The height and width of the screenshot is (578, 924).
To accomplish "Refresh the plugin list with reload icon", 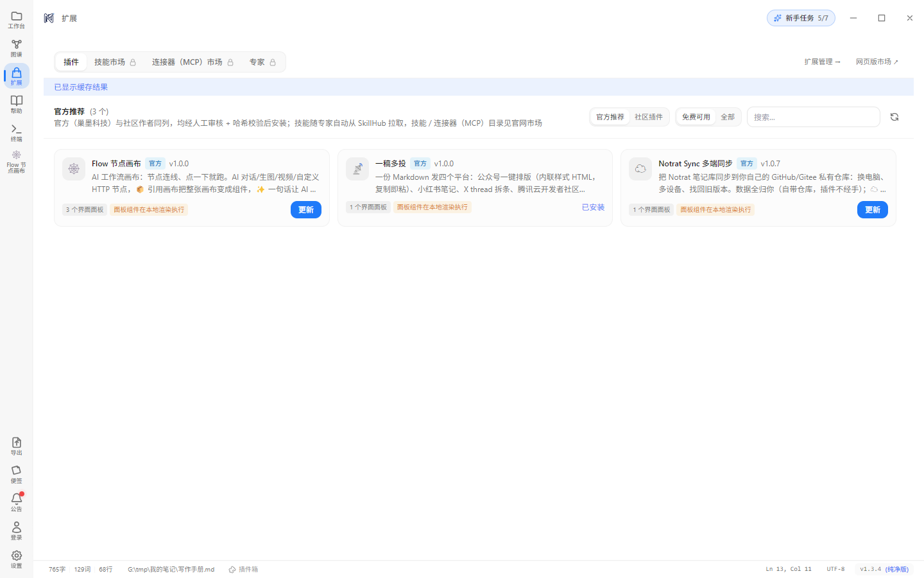I will coord(894,117).
